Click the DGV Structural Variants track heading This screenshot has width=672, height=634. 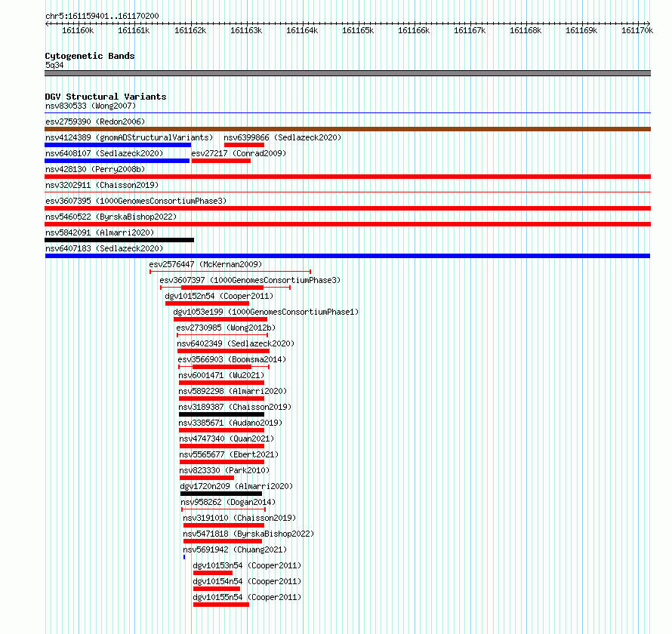(106, 97)
